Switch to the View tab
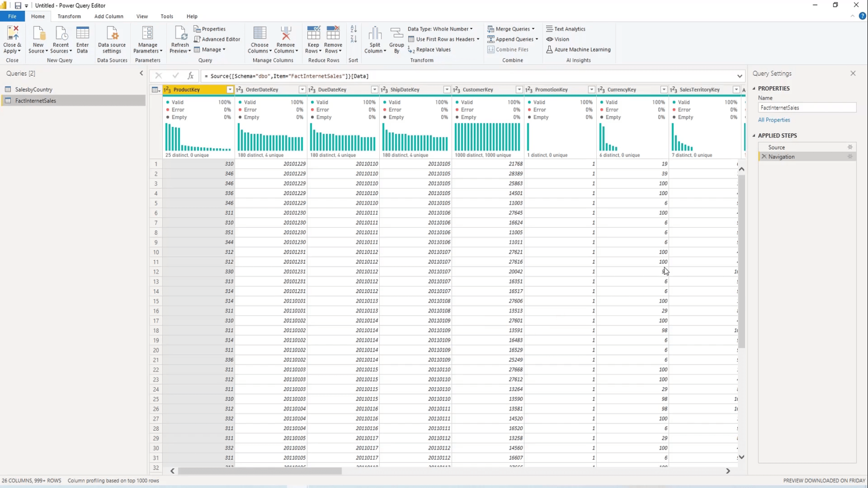The image size is (868, 488). point(142,17)
